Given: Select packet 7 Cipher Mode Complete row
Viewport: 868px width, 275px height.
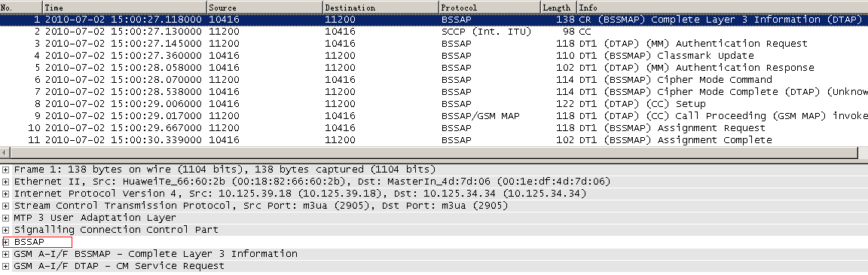Looking at the screenshot, I should pos(434,92).
